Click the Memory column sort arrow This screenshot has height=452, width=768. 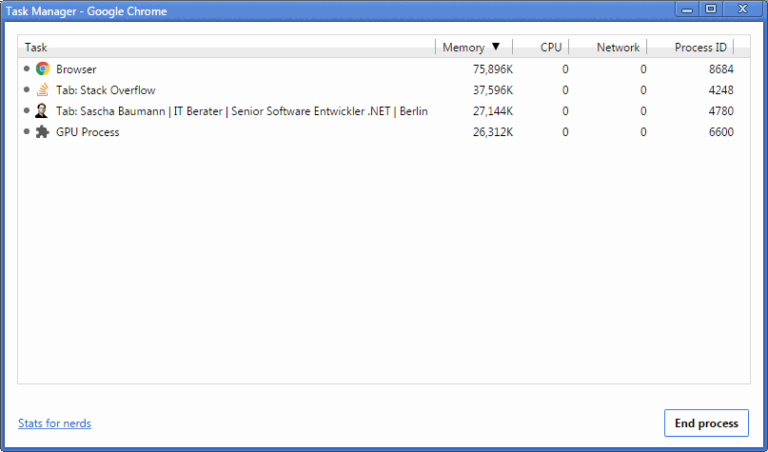pos(496,47)
